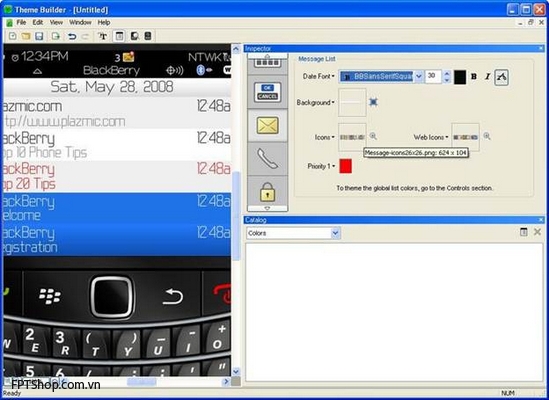Screen dimensions: 549x400
Task: Click the font size field showing 30
Action: (x=433, y=76)
